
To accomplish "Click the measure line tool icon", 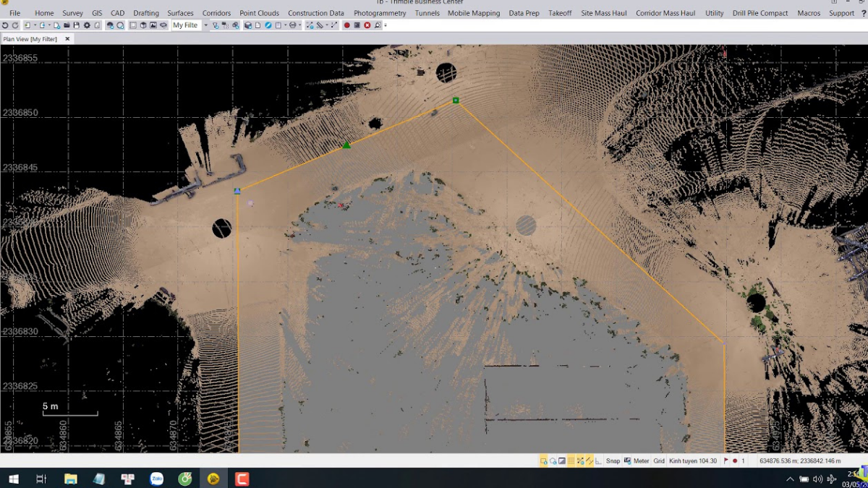I will point(334,25).
